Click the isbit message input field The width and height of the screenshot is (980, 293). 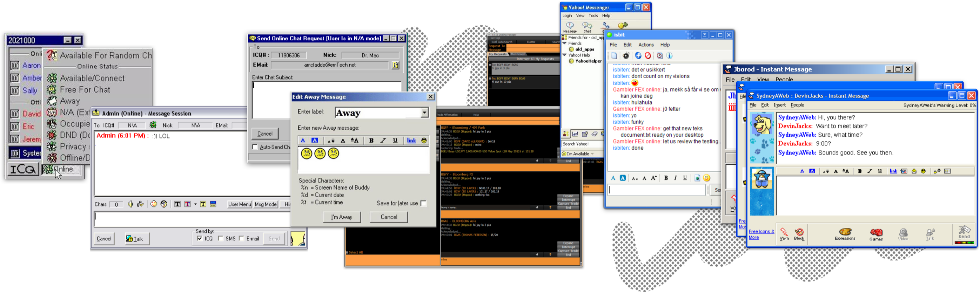pyautogui.click(x=657, y=190)
